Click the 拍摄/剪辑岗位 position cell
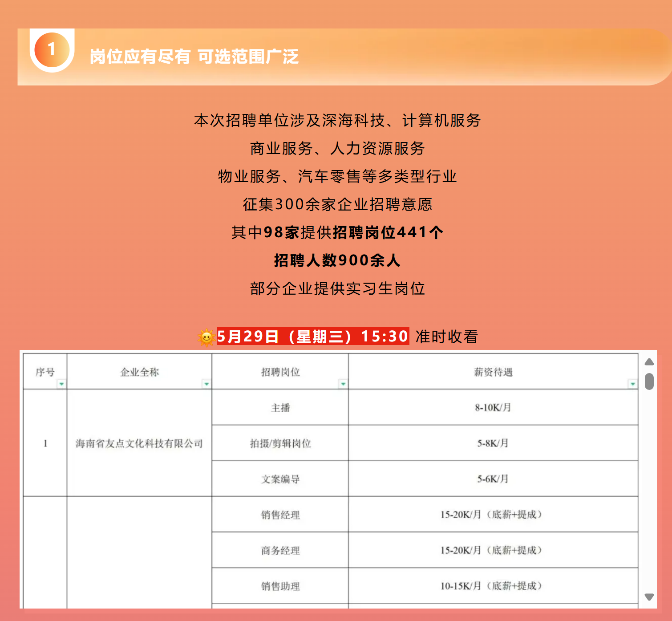Viewport: 672px width, 621px height. click(280, 443)
